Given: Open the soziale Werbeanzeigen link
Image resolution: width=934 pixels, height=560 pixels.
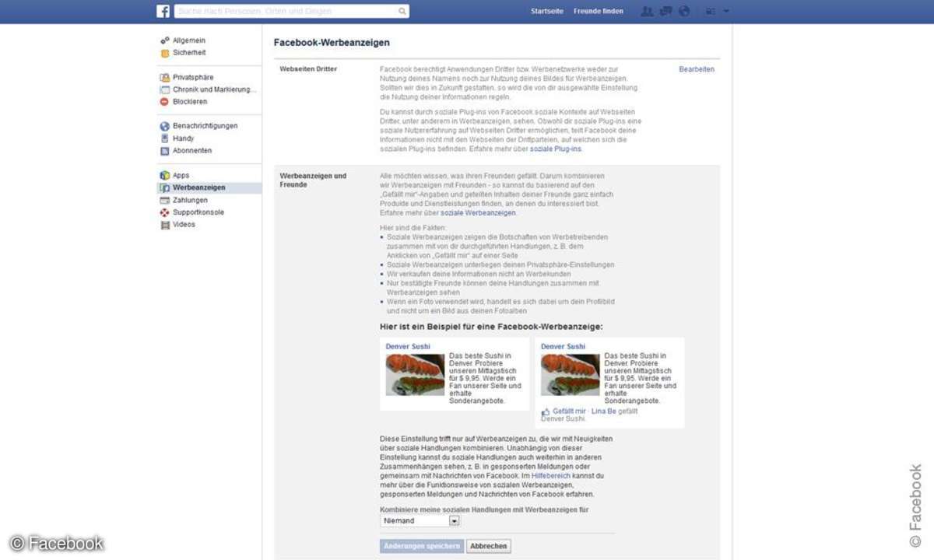Looking at the screenshot, I should pyautogui.click(x=478, y=212).
